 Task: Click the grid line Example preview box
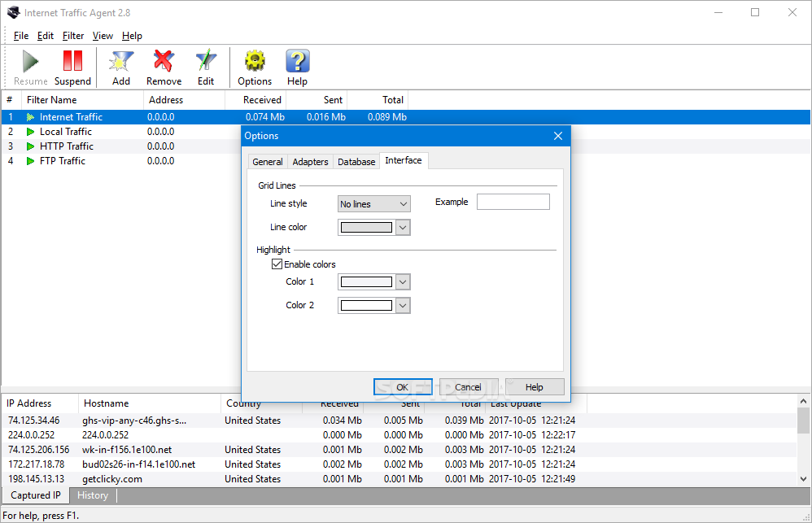click(x=513, y=202)
